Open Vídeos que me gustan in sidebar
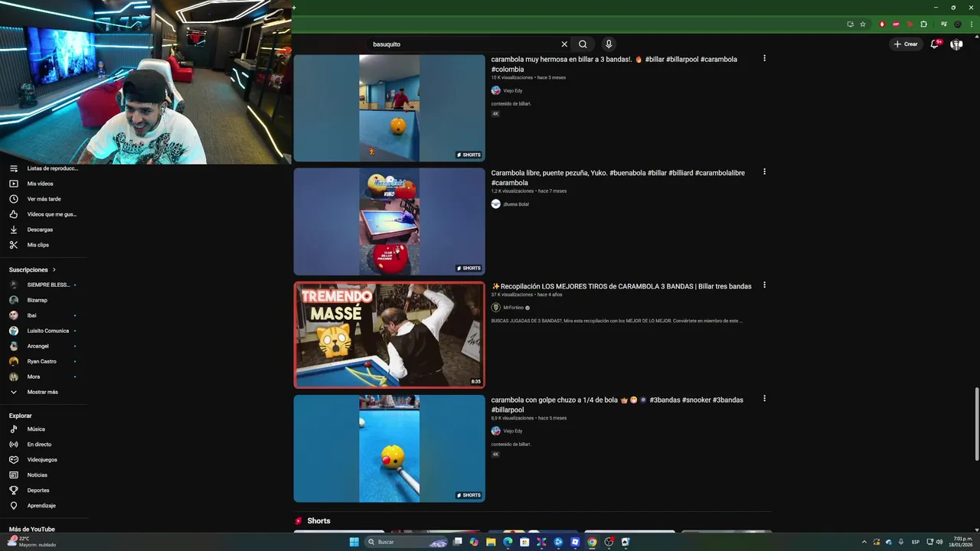The image size is (980, 551). 44,214
